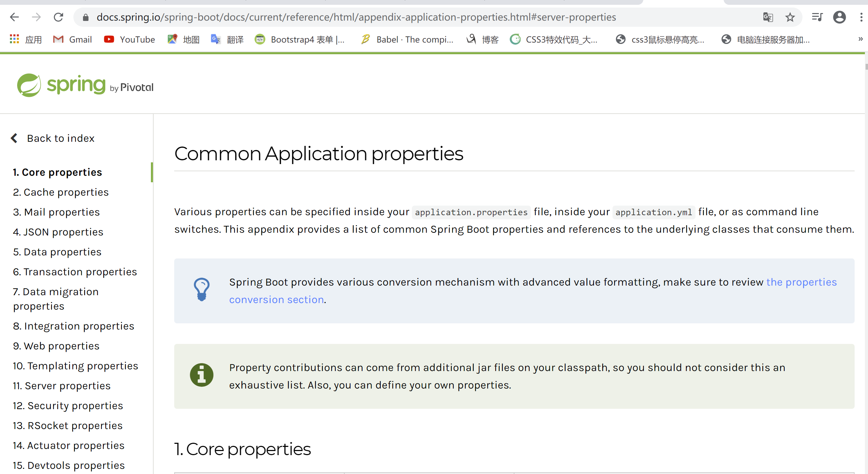Viewport: 868px width, 474px height.
Task: Open Actuator properties section link
Action: (x=69, y=446)
